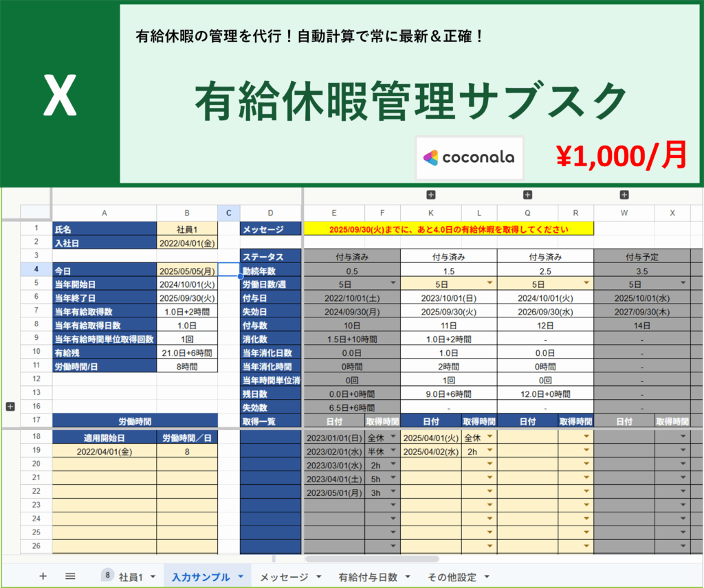Select the 今日 date cell 2025/05/05(月)

tap(187, 270)
